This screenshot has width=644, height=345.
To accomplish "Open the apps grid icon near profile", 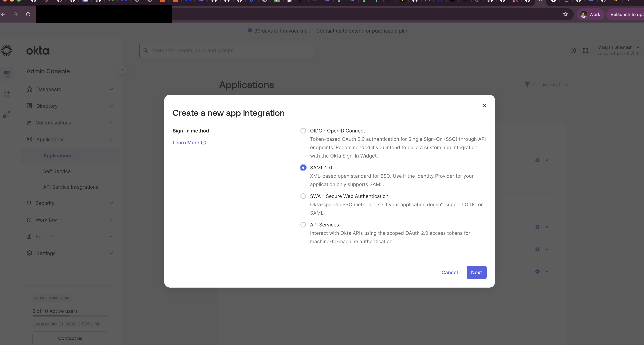I will click(x=586, y=50).
